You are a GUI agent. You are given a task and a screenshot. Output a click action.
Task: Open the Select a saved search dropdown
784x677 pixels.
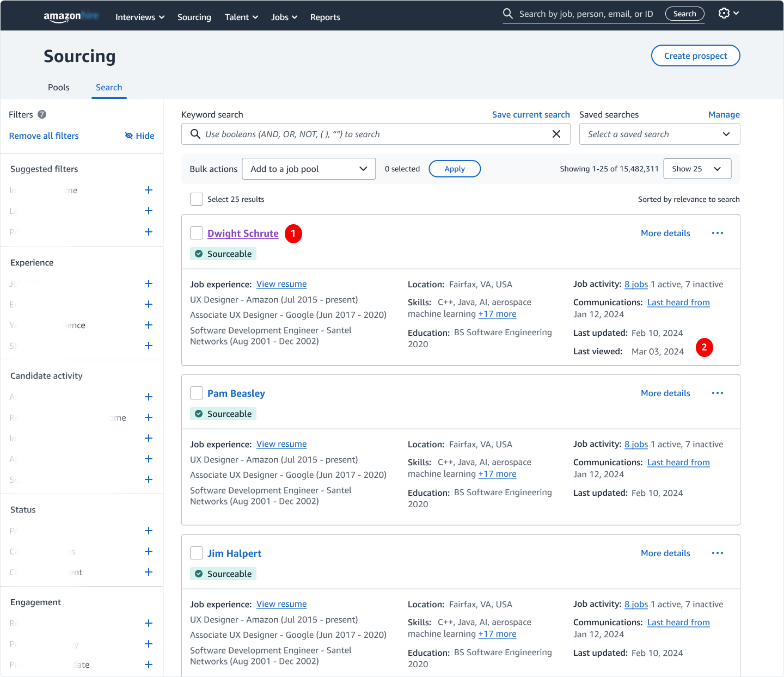point(660,134)
